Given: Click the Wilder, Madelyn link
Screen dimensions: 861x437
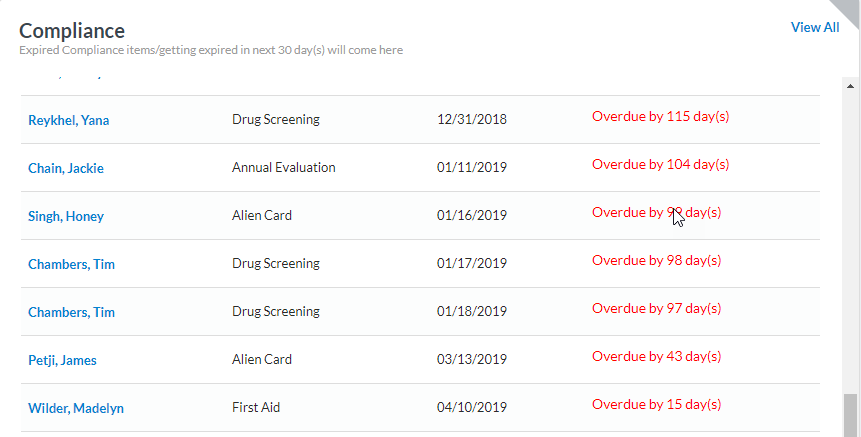Looking at the screenshot, I should click(75, 408).
